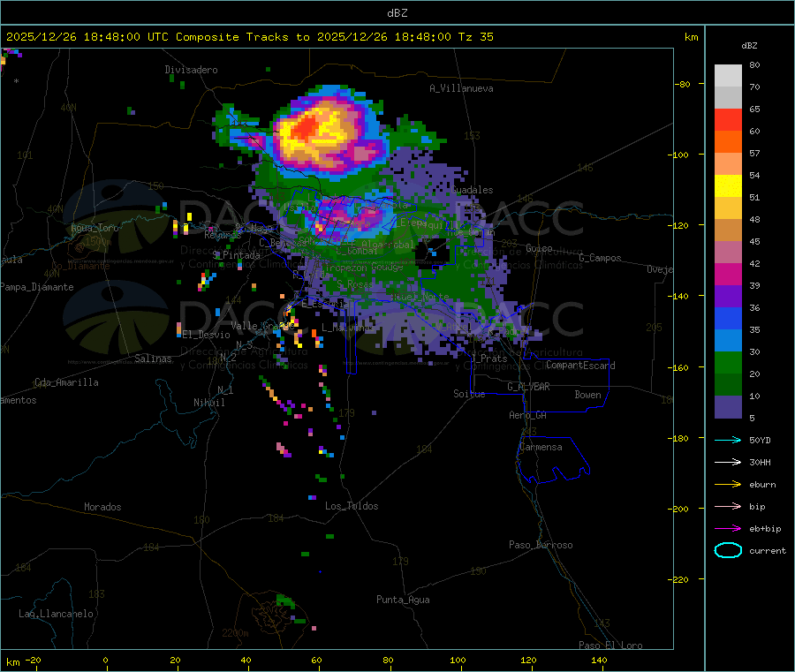Screen dimensions: 795x672
Task: Click the eburn legend label
Action: point(762,485)
